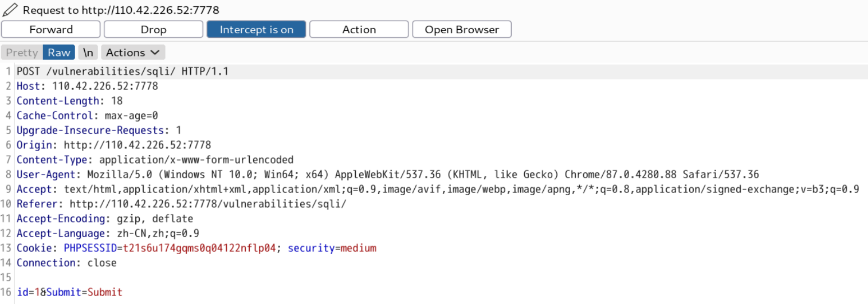Click the Open Browser button

[x=462, y=30]
